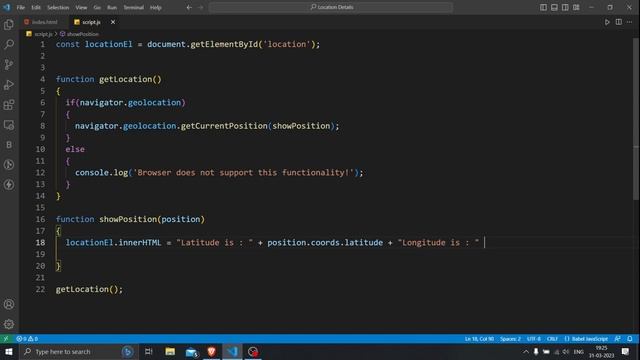640x360 pixels.
Task: Show hidden system tray icons
Action: (526, 351)
